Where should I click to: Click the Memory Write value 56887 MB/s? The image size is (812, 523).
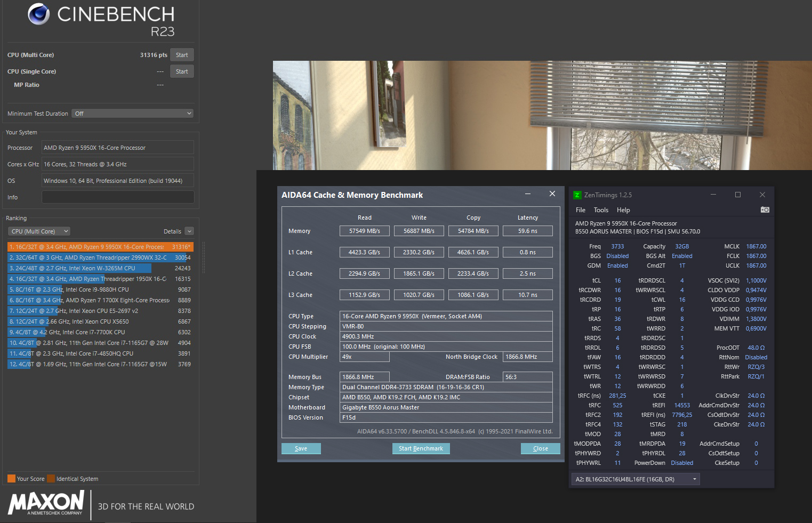coord(419,231)
